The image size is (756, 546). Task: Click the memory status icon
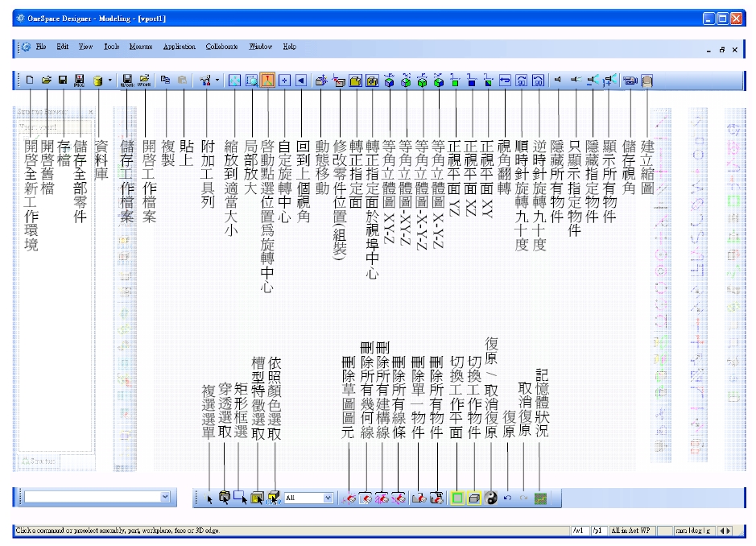[540, 498]
